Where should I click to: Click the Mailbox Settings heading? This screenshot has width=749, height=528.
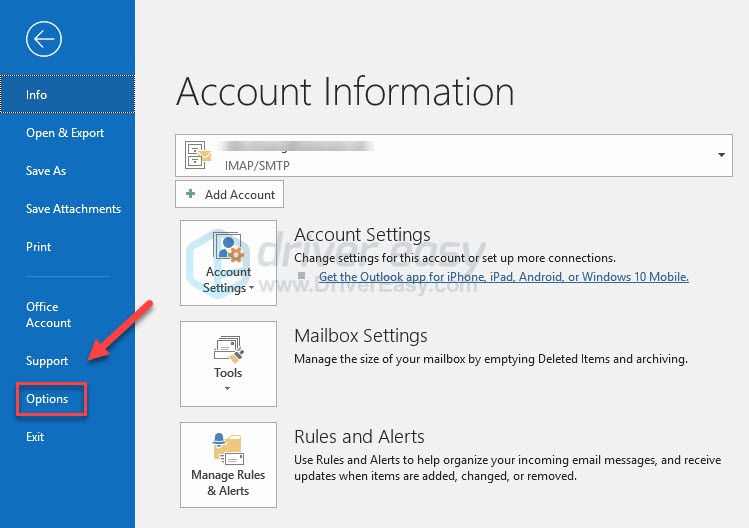click(x=361, y=335)
